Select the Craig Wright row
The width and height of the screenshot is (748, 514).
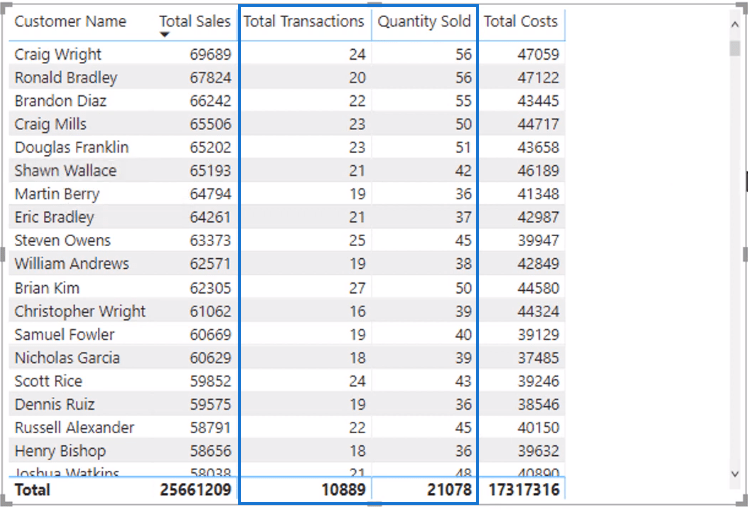click(287, 54)
